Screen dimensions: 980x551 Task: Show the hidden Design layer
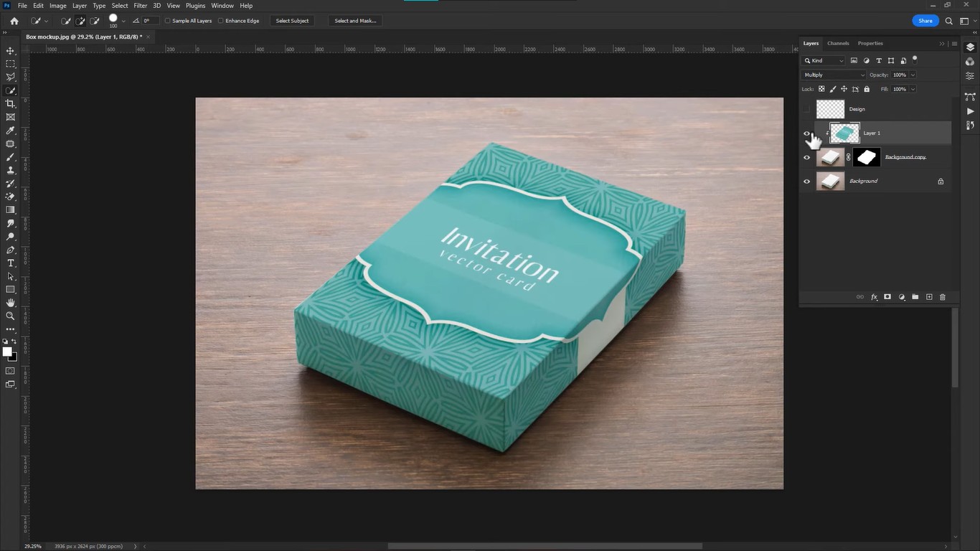pyautogui.click(x=806, y=108)
